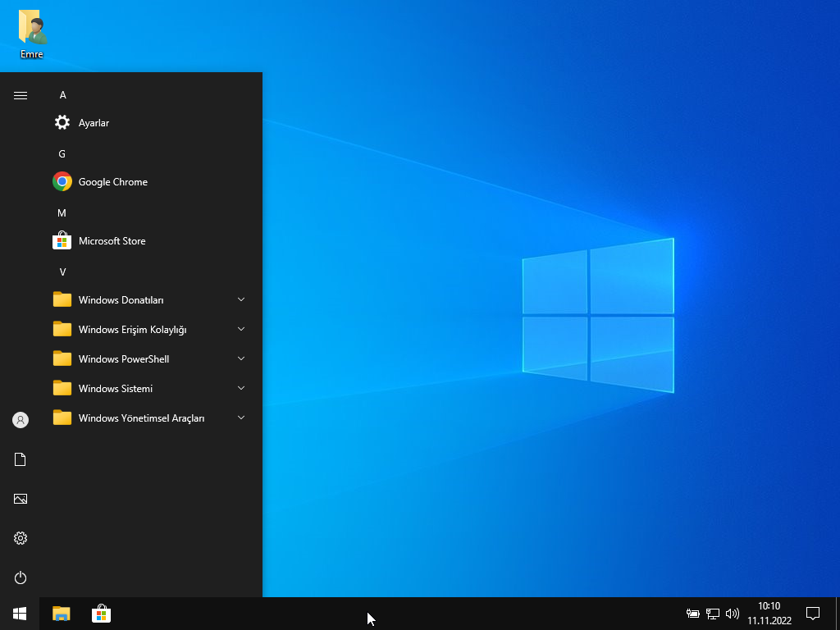The height and width of the screenshot is (630, 840).
Task: Open Pictures from Start sidebar
Action: [x=20, y=498]
